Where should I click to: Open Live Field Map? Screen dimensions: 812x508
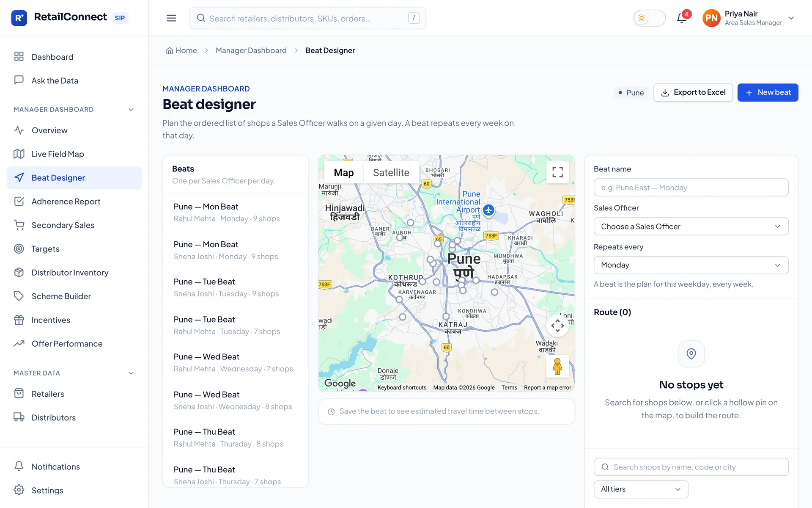(x=74, y=154)
